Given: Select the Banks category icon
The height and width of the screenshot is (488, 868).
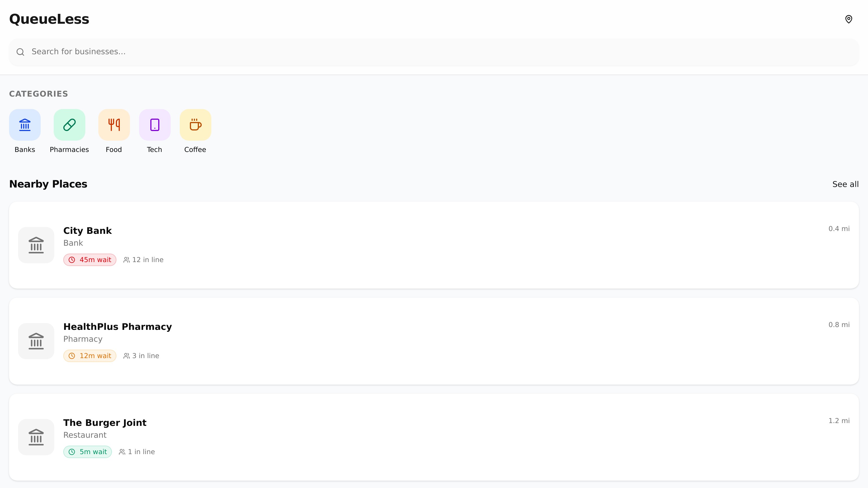Looking at the screenshot, I should click(25, 125).
